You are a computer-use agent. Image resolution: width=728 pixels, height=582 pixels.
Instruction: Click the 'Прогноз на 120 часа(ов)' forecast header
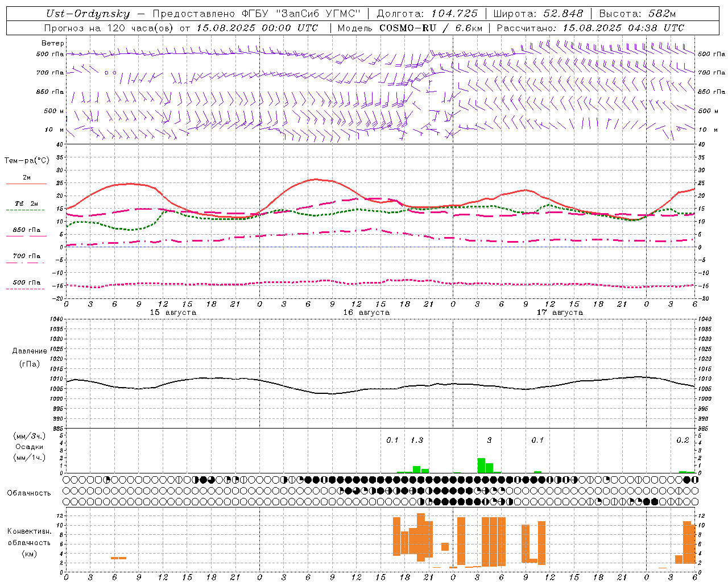[x=109, y=28]
